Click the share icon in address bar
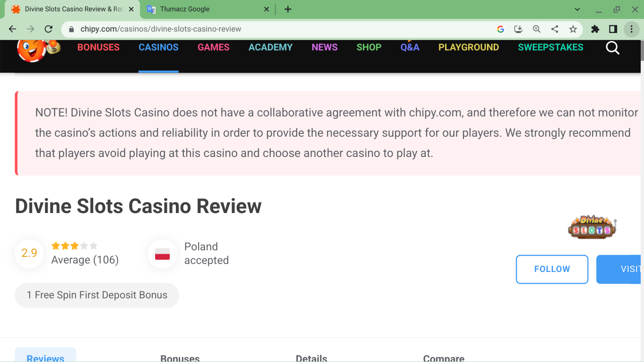644x362 pixels. (555, 29)
